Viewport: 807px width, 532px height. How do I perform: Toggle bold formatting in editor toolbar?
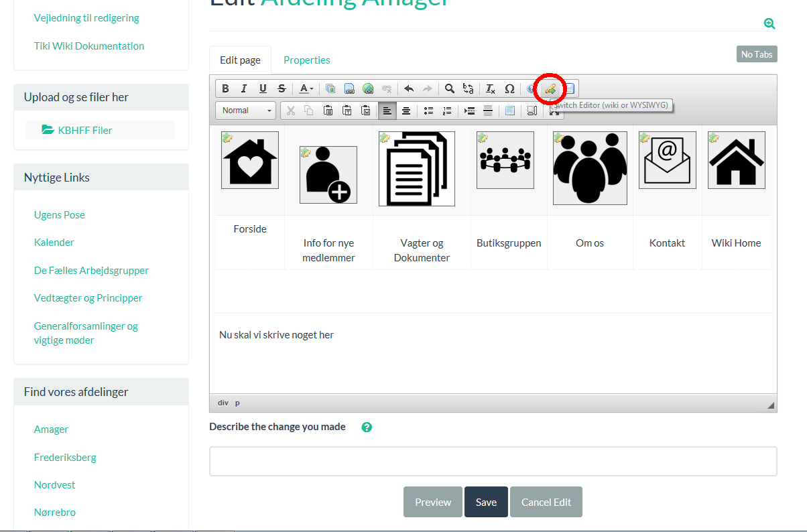[225, 88]
